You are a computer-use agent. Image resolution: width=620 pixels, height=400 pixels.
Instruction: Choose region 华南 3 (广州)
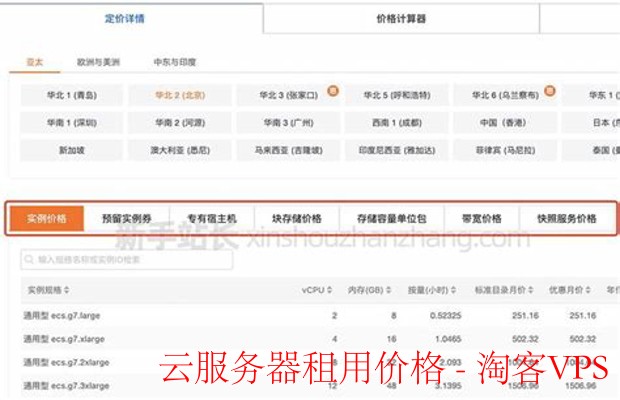click(289, 123)
